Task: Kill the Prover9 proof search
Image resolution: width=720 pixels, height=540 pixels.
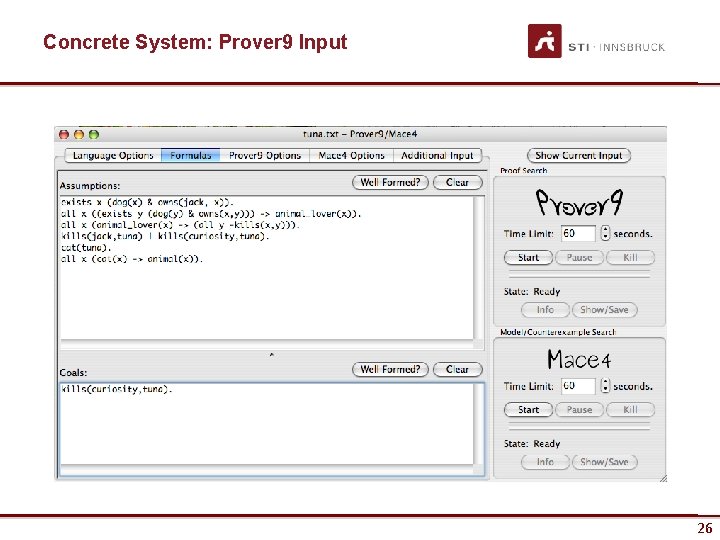Action: point(630,258)
